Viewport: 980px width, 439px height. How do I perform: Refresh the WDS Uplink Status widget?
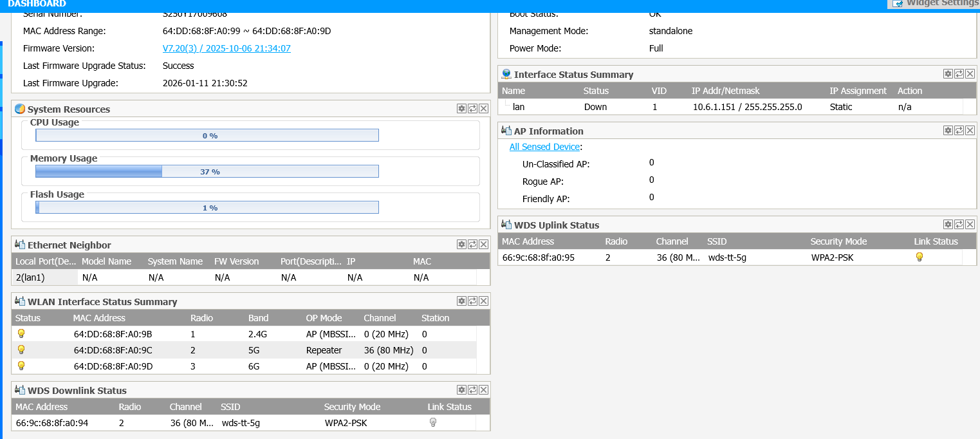[959, 225]
